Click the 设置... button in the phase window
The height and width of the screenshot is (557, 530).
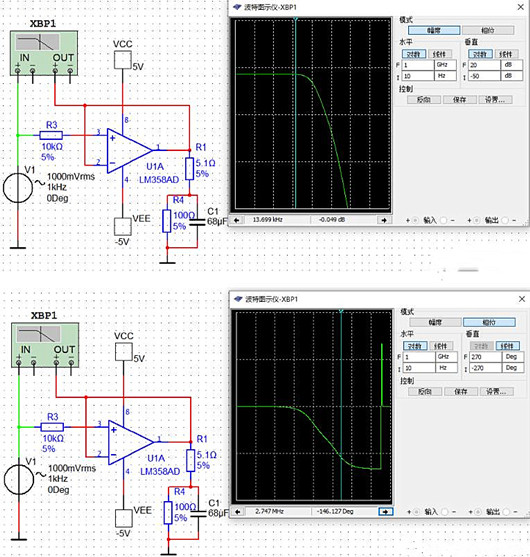coord(497,391)
